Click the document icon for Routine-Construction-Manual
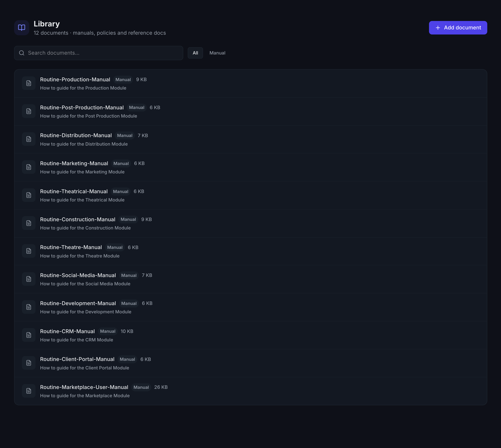This screenshot has width=501, height=448. 29,223
